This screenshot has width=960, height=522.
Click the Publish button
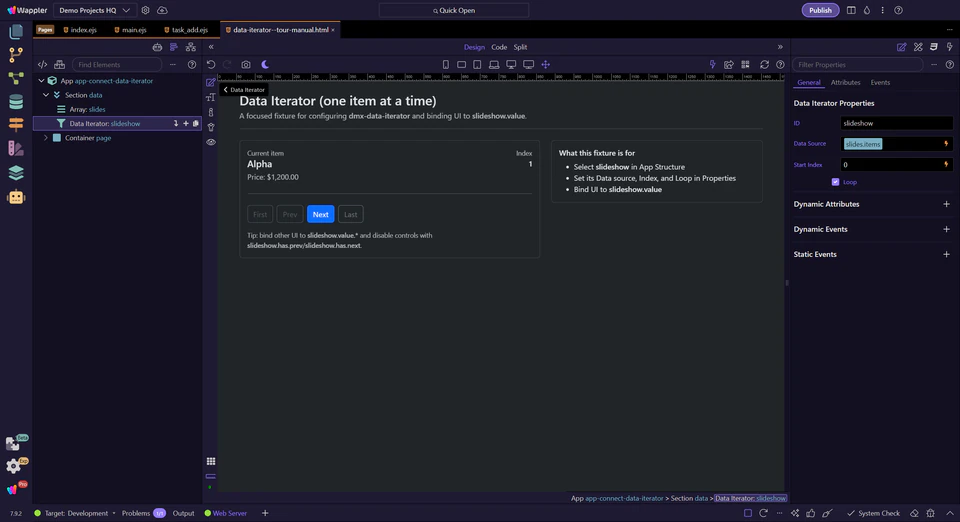(x=820, y=10)
